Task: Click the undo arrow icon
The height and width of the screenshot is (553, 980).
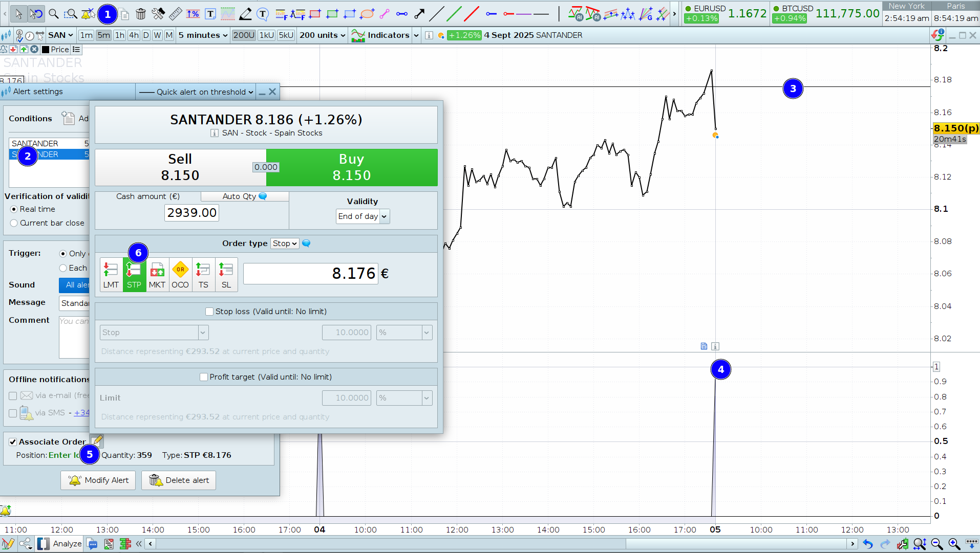Action: [x=867, y=544]
